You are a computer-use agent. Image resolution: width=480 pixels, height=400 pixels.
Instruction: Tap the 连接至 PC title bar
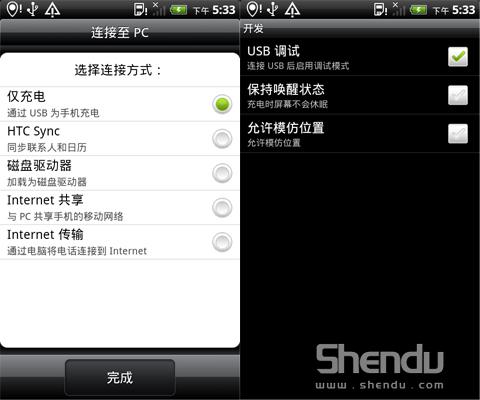120,32
